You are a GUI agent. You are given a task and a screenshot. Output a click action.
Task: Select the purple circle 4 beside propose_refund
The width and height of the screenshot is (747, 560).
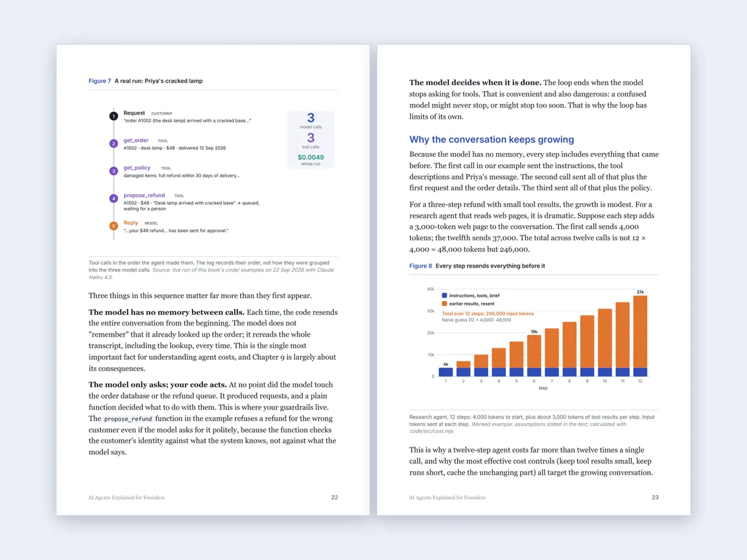coord(113,198)
